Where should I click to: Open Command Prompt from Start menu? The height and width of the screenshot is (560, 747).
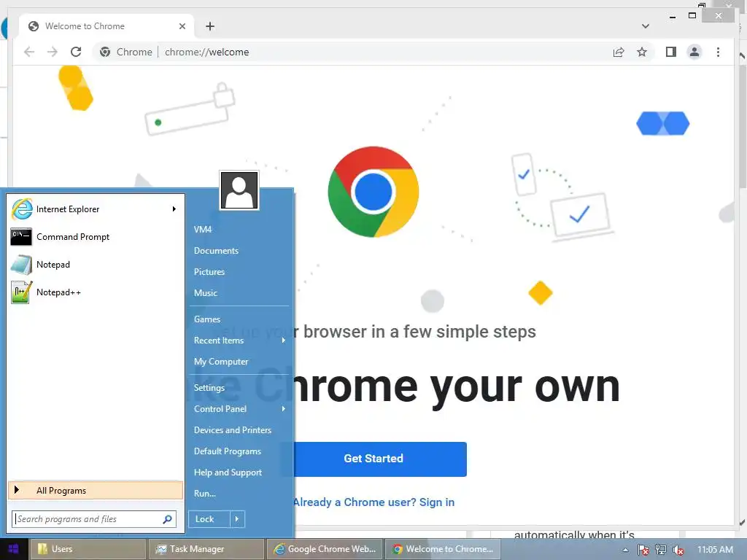pos(96,237)
